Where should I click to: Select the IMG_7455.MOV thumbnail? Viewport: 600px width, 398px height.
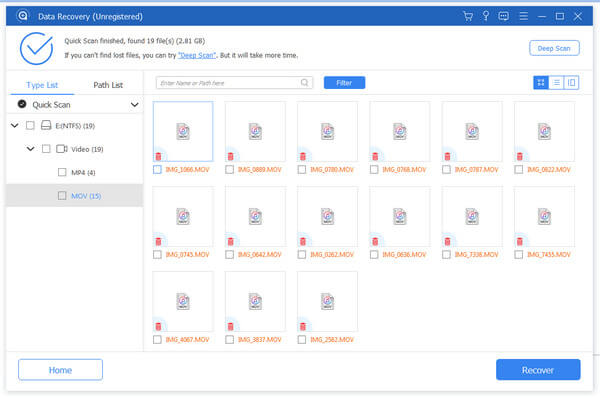544,217
